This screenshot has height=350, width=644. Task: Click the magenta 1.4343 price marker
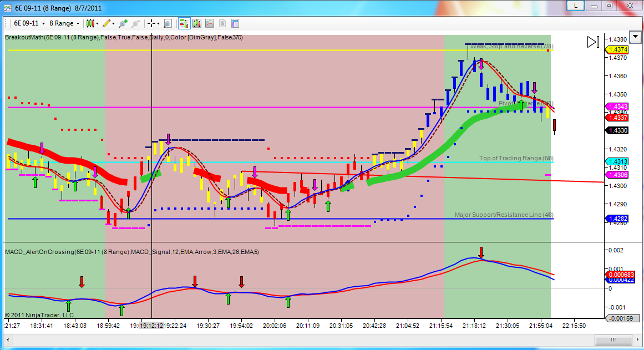pos(617,106)
